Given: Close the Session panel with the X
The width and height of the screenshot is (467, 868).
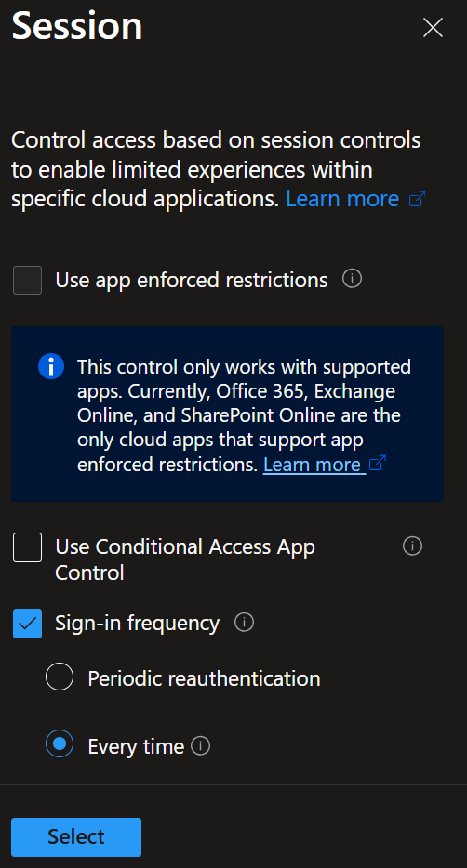Looking at the screenshot, I should 433,27.
